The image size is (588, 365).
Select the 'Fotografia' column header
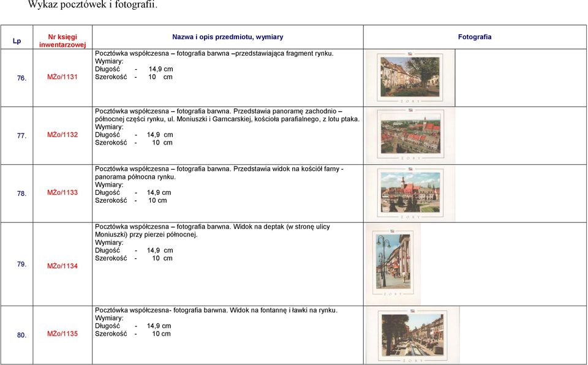[475, 37]
